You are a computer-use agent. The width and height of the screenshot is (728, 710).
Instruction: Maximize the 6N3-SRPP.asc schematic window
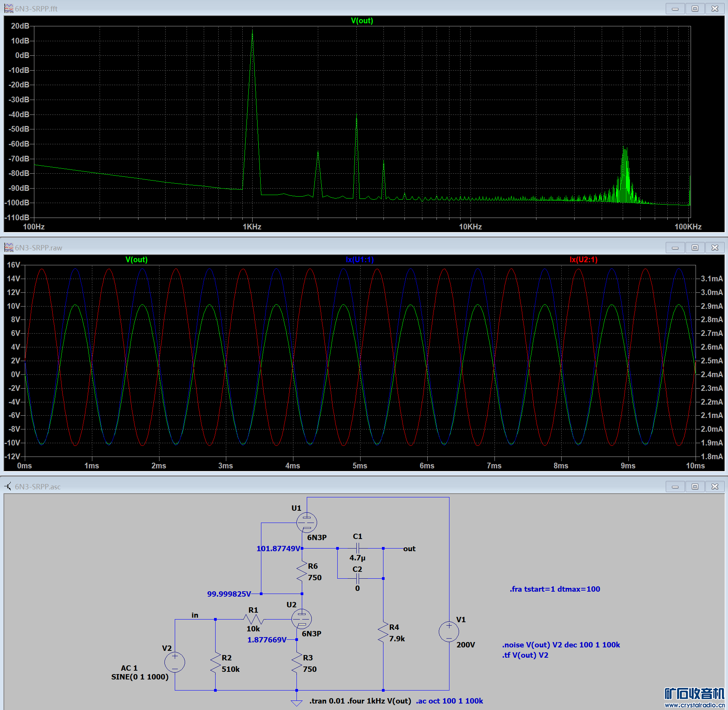(x=695, y=486)
